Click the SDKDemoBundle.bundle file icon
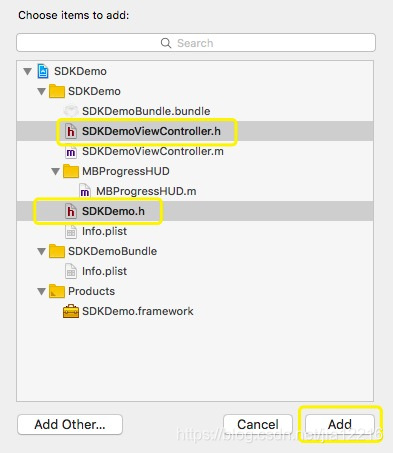Image resolution: width=393 pixels, height=453 pixels. (71, 111)
